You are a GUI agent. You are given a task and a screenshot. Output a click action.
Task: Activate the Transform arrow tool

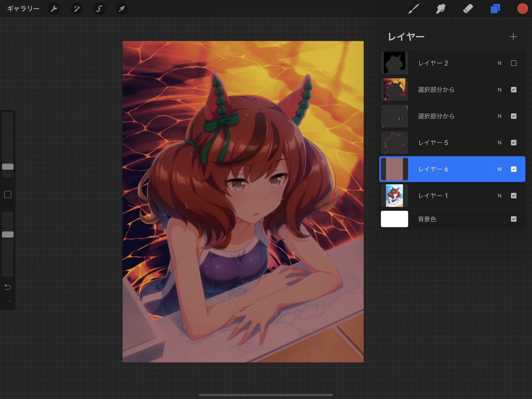(122, 9)
